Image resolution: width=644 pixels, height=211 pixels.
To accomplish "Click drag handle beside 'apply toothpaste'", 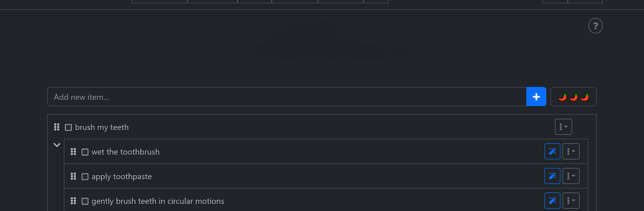I will (73, 176).
